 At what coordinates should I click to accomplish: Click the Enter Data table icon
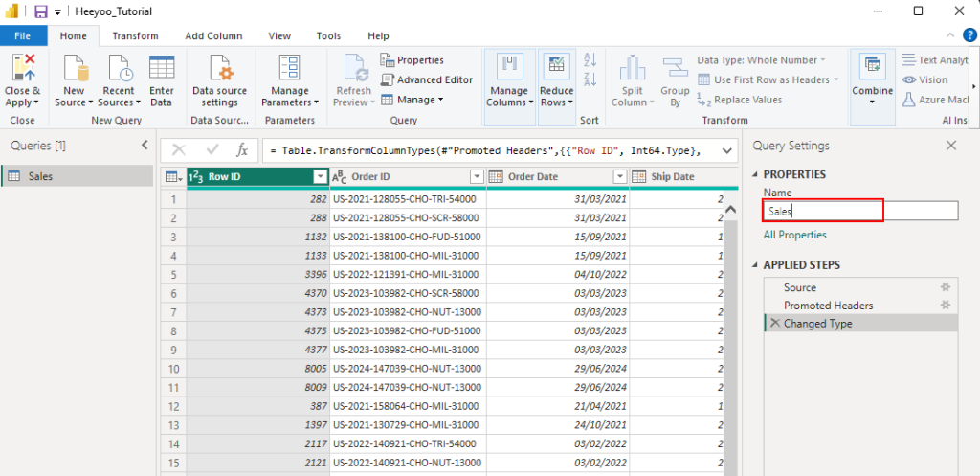[162, 67]
